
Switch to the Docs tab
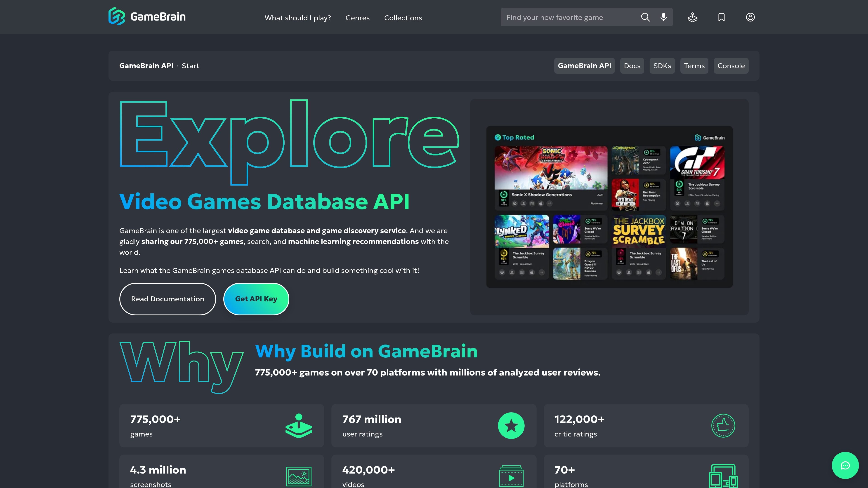click(x=632, y=66)
